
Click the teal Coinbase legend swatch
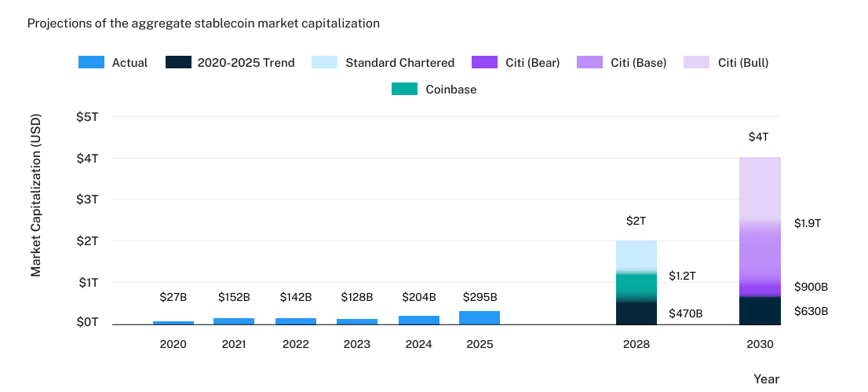[404, 90]
